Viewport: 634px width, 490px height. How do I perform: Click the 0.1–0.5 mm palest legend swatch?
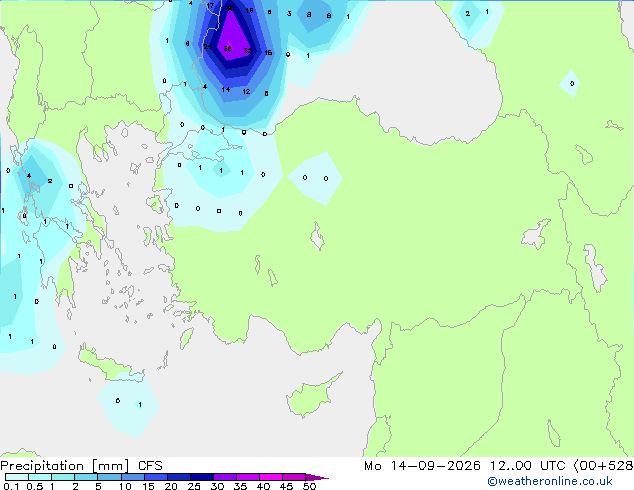click(x=17, y=477)
